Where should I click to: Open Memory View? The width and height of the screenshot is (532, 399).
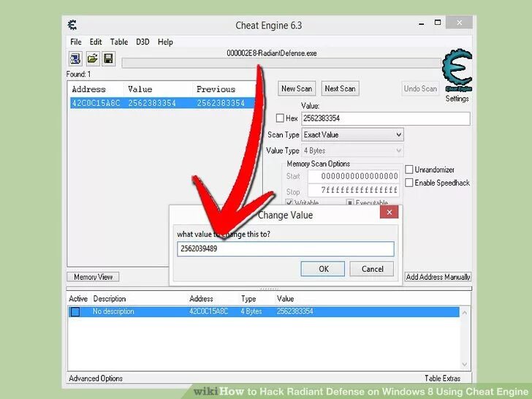93,277
